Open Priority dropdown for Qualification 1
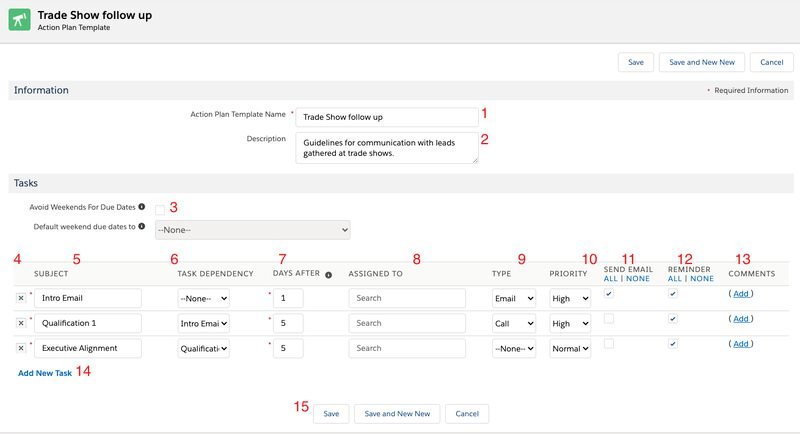Viewport: 800px width, 434px height. pos(570,323)
